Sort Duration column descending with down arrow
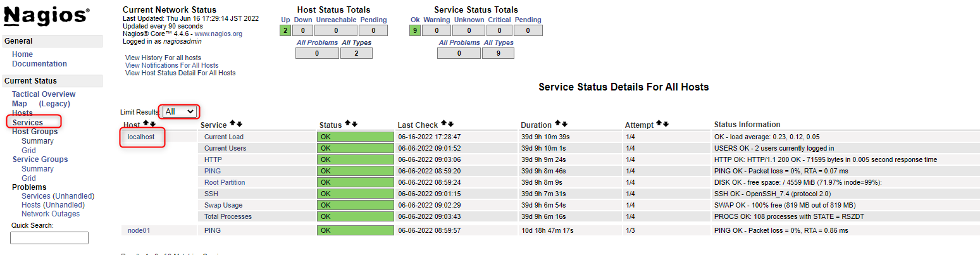 [x=564, y=124]
